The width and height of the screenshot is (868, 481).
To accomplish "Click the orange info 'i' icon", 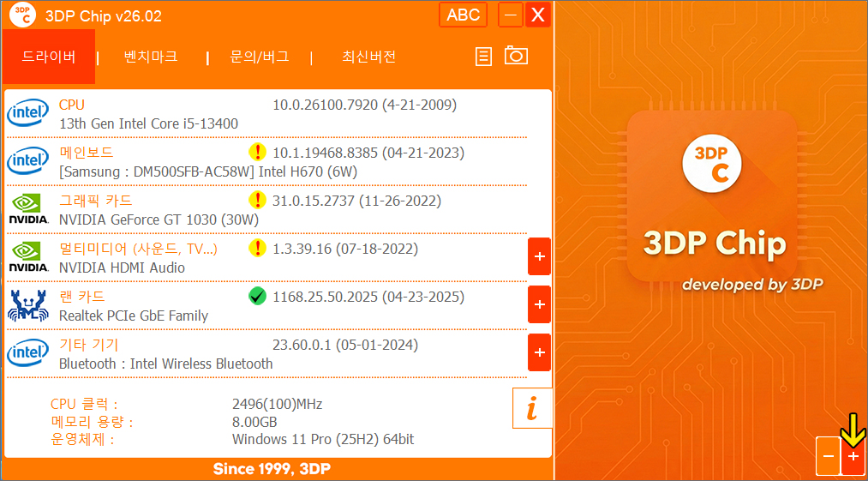I will pyautogui.click(x=532, y=408).
